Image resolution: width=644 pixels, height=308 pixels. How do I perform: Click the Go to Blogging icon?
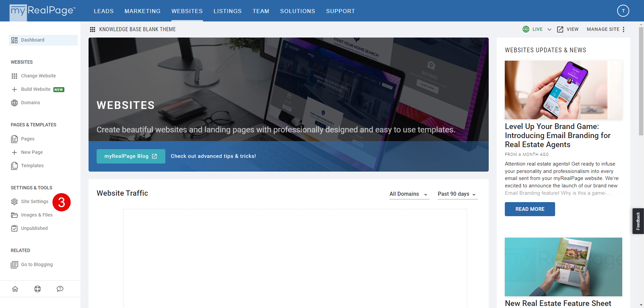pos(14,265)
